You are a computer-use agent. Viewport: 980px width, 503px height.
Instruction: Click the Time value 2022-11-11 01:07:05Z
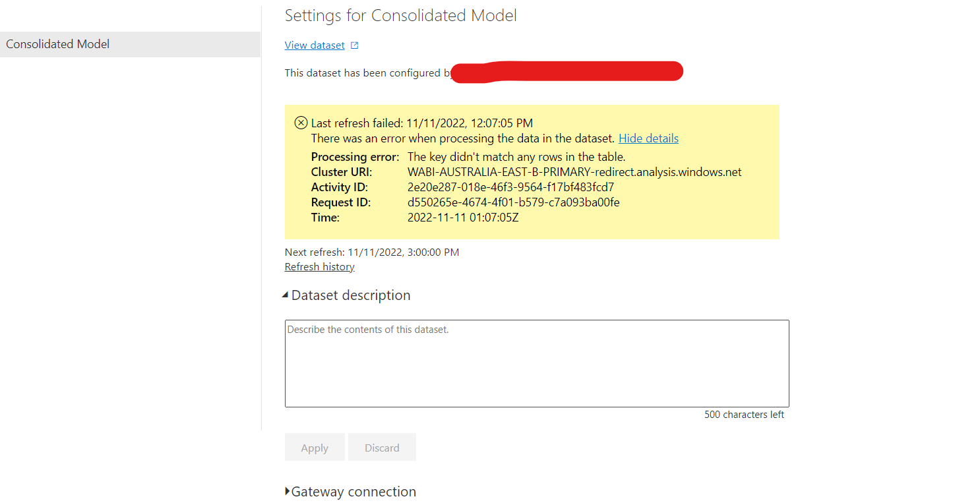coord(463,218)
